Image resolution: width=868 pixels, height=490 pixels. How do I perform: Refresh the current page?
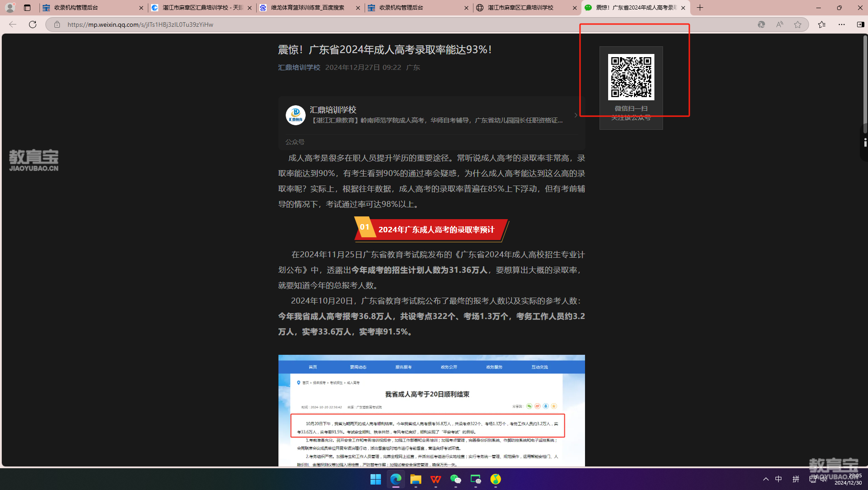point(33,24)
